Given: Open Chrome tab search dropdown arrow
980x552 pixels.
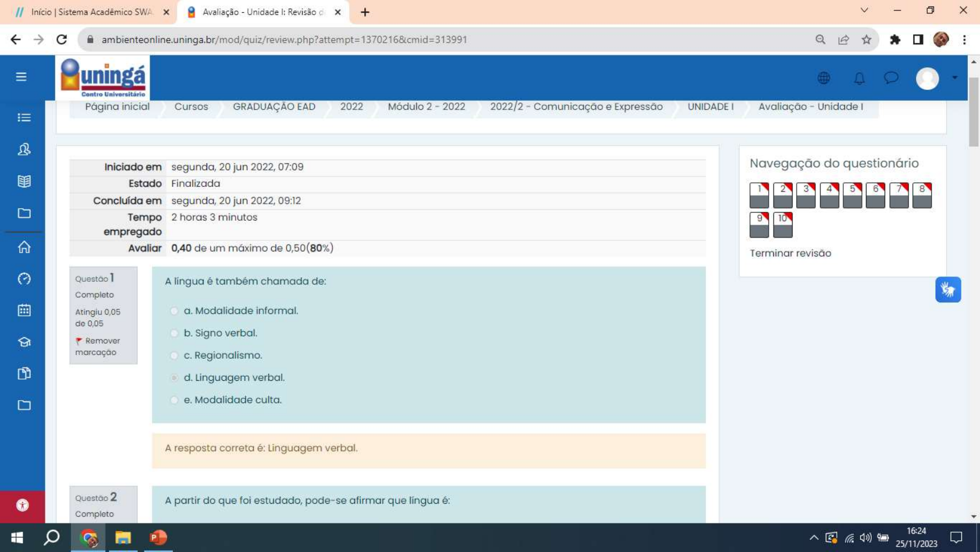Looking at the screenshot, I should click(864, 10).
